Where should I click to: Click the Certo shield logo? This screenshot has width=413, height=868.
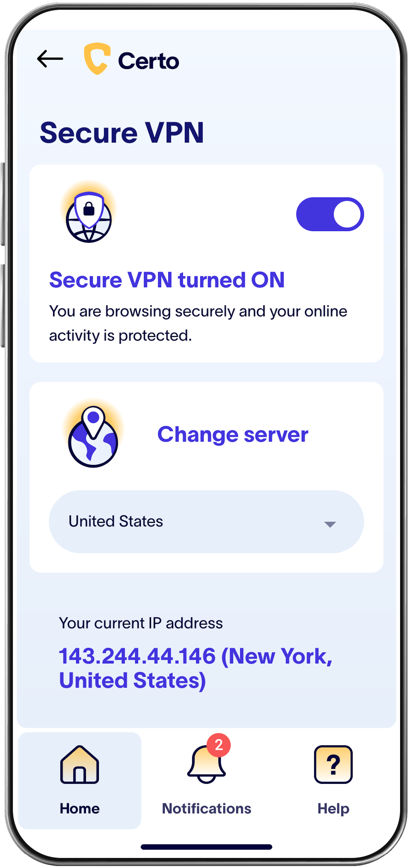tap(97, 59)
